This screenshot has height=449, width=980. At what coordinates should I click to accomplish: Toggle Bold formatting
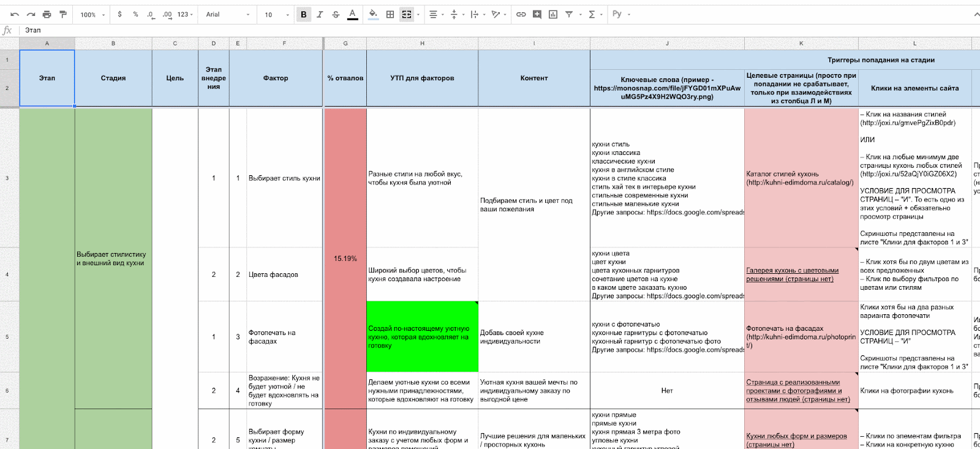(303, 14)
